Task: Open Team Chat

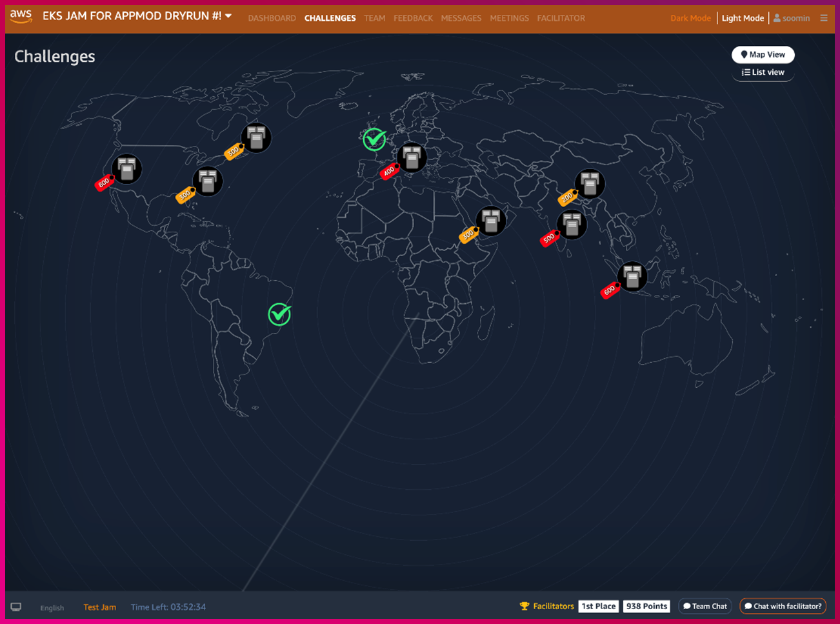Action: click(x=705, y=607)
